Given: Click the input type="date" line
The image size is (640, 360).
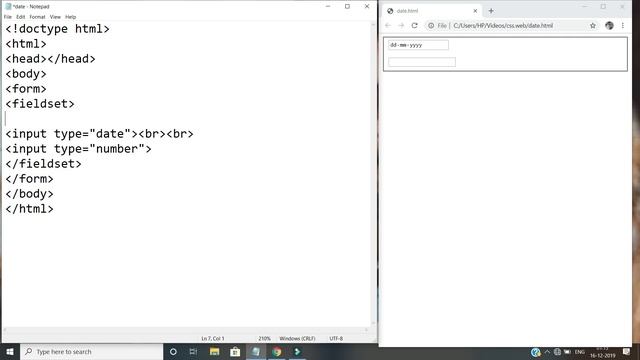Looking at the screenshot, I should tap(99, 134).
